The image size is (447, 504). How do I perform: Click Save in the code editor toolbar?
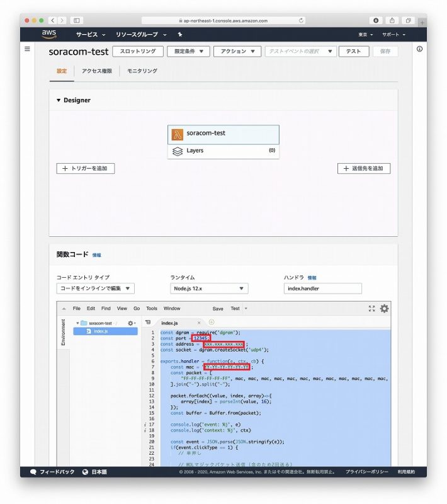click(218, 309)
